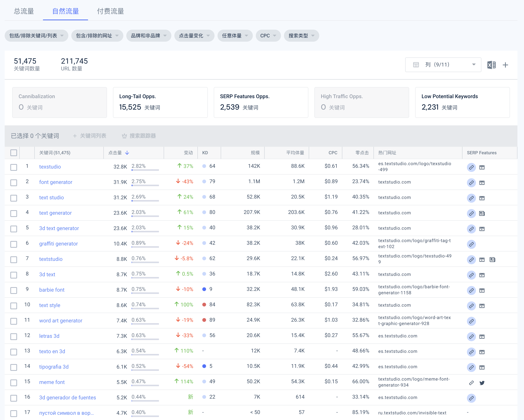
Task: Export table to Excel icon
Action: tap(491, 65)
